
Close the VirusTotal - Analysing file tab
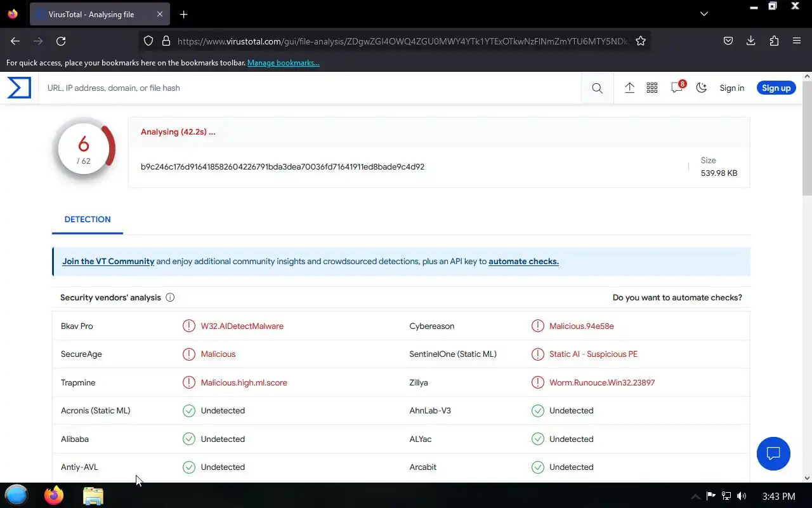tap(160, 14)
